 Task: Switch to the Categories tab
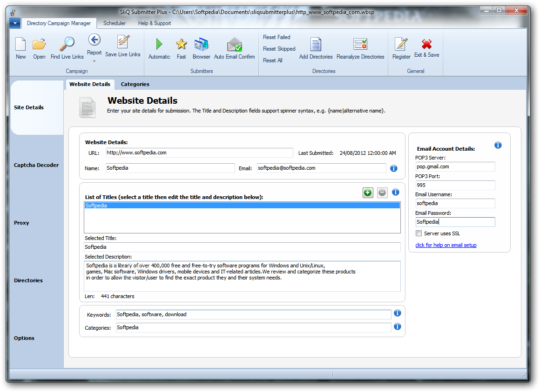click(x=135, y=84)
